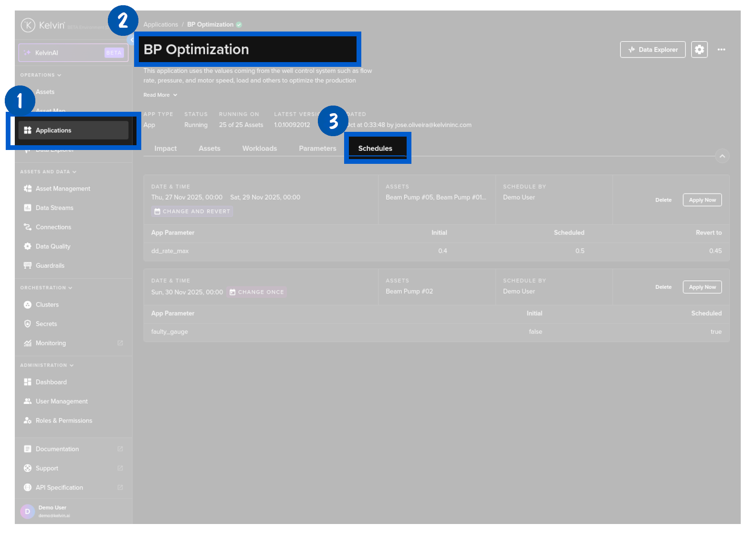Open Data Streams from sidebar
The height and width of the screenshot is (535, 756).
click(x=54, y=208)
